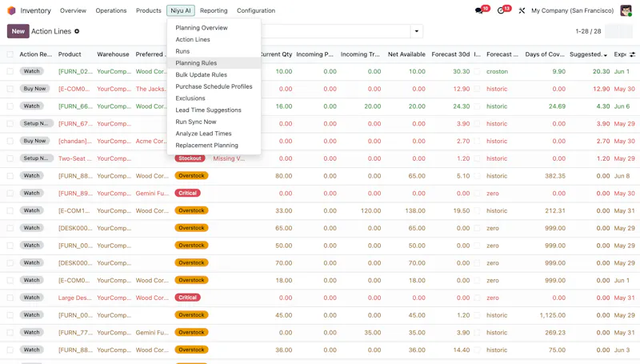Viewport: 640px width, 364px height.
Task: Open the Operations menu
Action: pos(111,10)
